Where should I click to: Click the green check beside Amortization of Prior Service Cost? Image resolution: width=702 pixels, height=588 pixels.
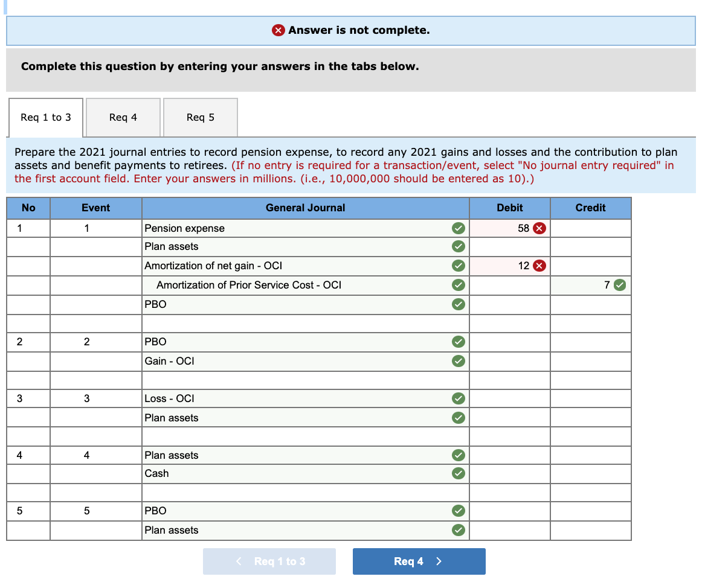coord(458,285)
